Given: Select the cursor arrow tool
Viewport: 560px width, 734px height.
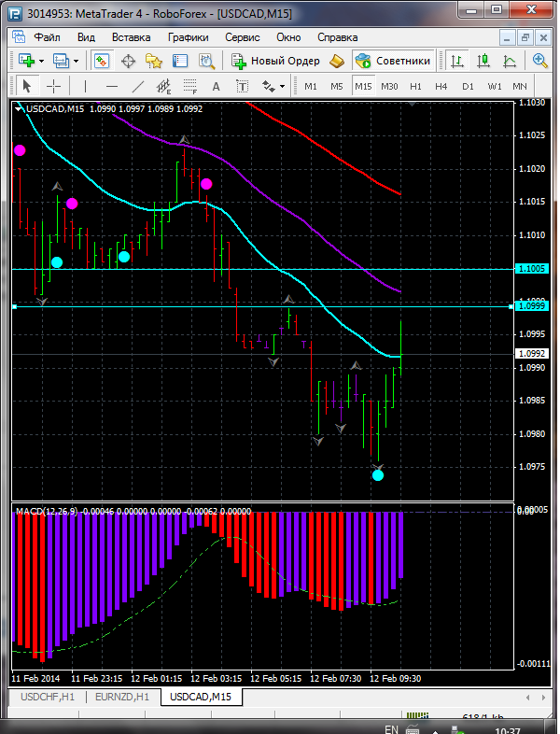Looking at the screenshot, I should (26, 86).
